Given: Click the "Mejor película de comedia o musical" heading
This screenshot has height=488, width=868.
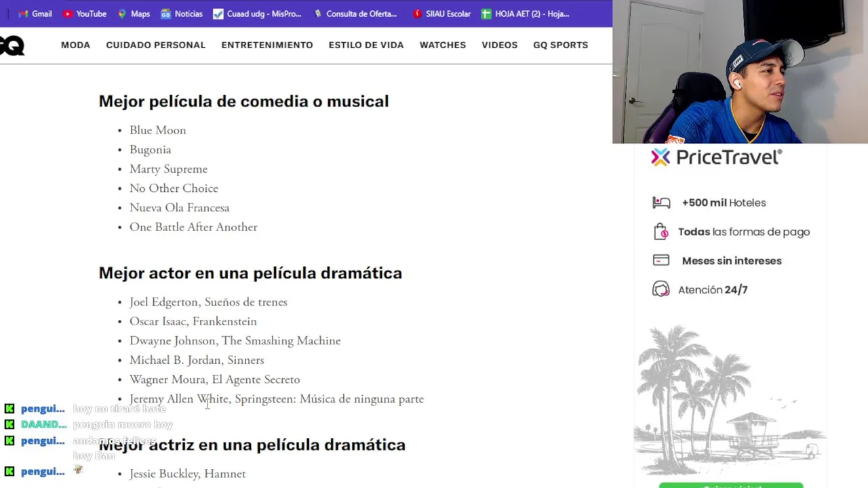Looking at the screenshot, I should (x=243, y=102).
